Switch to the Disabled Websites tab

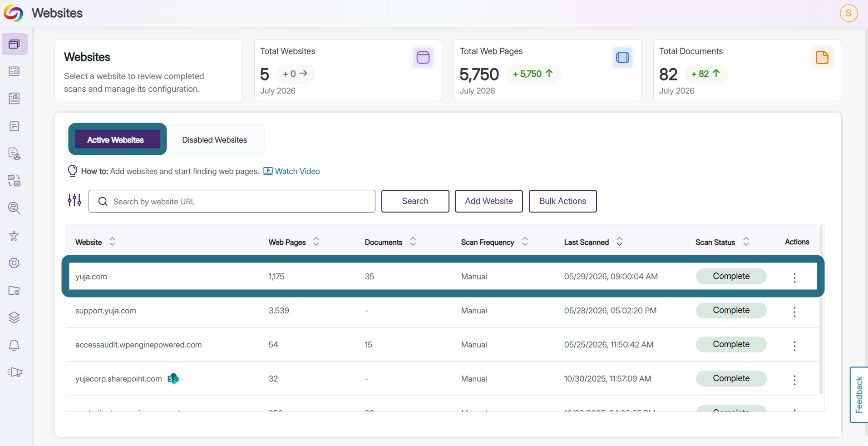tap(215, 140)
